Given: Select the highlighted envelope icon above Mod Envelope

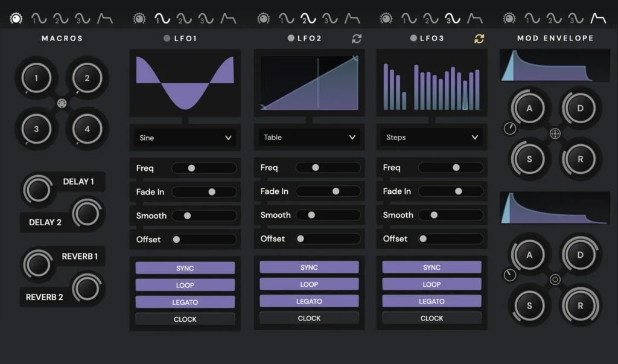Looking at the screenshot, I should point(598,18).
